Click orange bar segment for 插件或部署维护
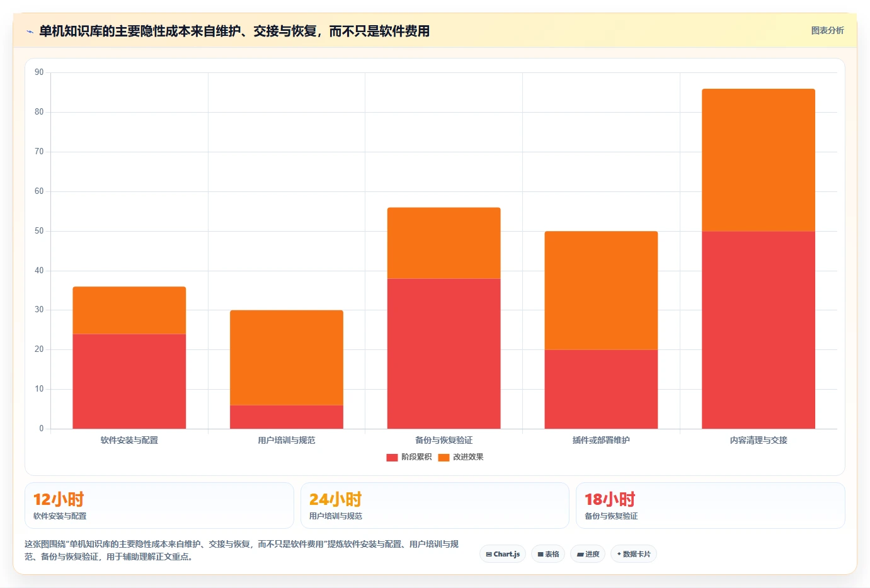Viewport: 870px width, 588px height. (x=601, y=291)
